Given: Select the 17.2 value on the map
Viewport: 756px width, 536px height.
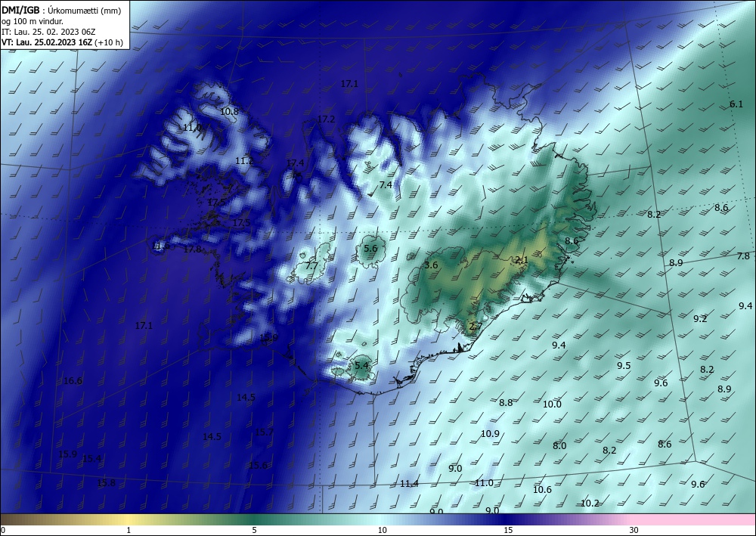Looking at the screenshot, I should (326, 119).
